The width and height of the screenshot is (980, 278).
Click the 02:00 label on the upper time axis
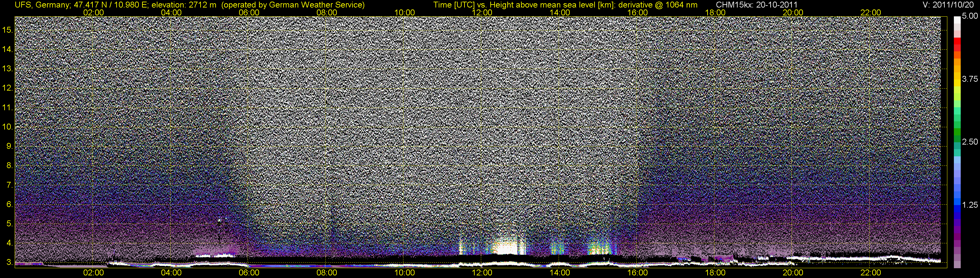[x=93, y=12]
